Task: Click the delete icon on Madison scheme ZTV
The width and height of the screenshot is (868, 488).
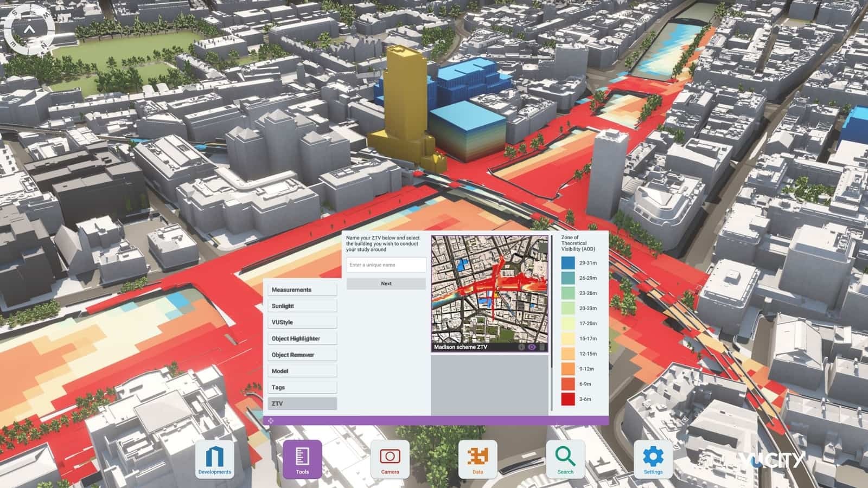Action: click(x=542, y=347)
